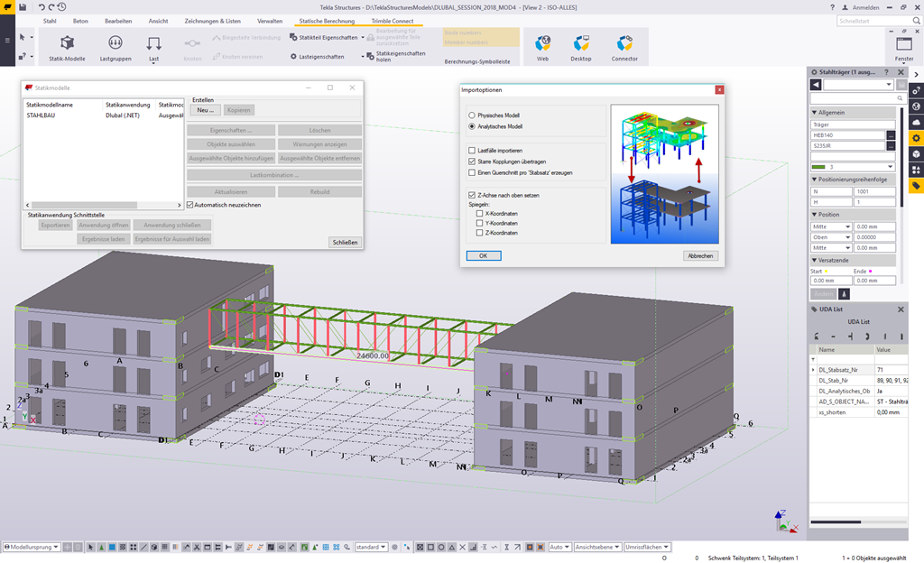
Task: Collapse the Allgemein section in Stahlträger panel
Action: (x=814, y=113)
